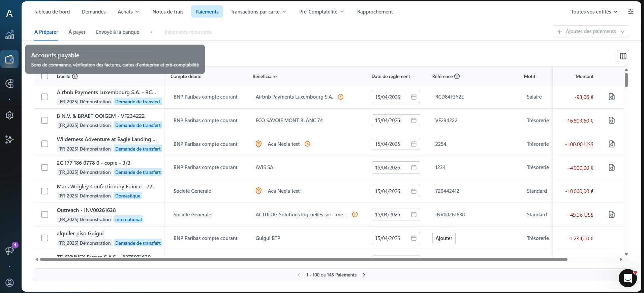
Task: Click the Paiements menu item
Action: click(x=207, y=11)
